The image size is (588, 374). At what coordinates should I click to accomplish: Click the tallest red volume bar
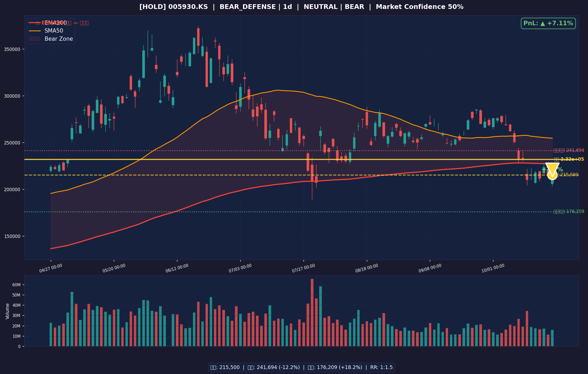pos(312,313)
